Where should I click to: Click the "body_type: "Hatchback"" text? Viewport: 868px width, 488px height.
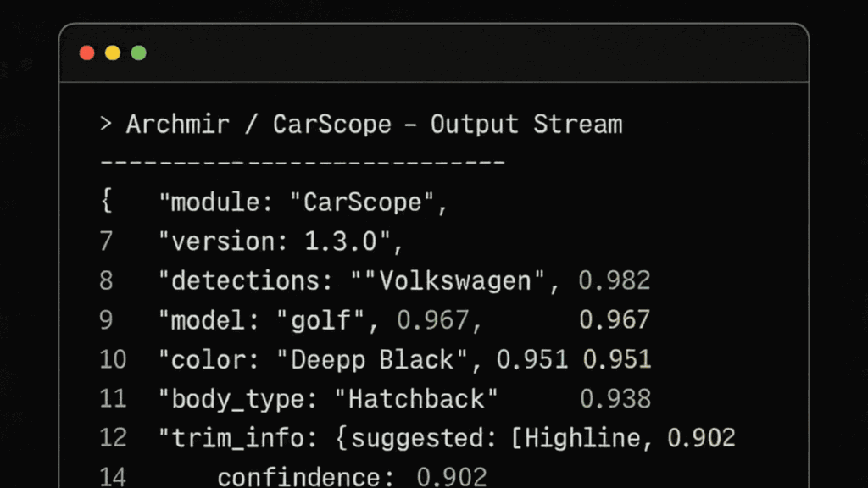(328, 400)
